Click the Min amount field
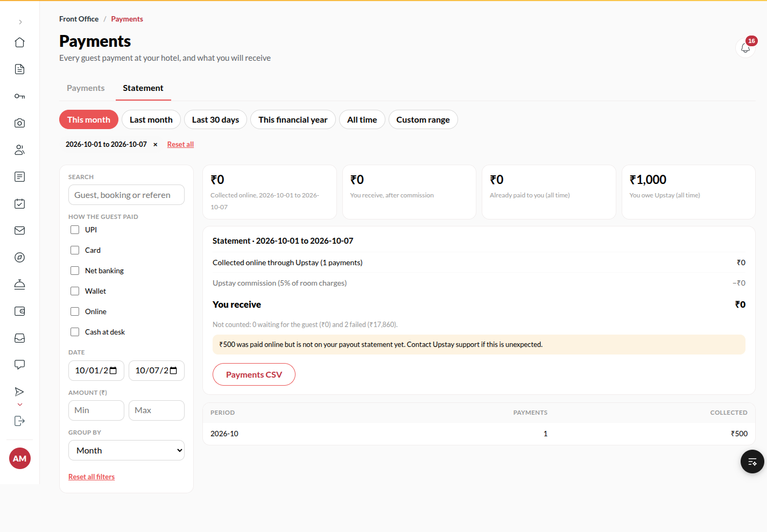 [96, 410]
